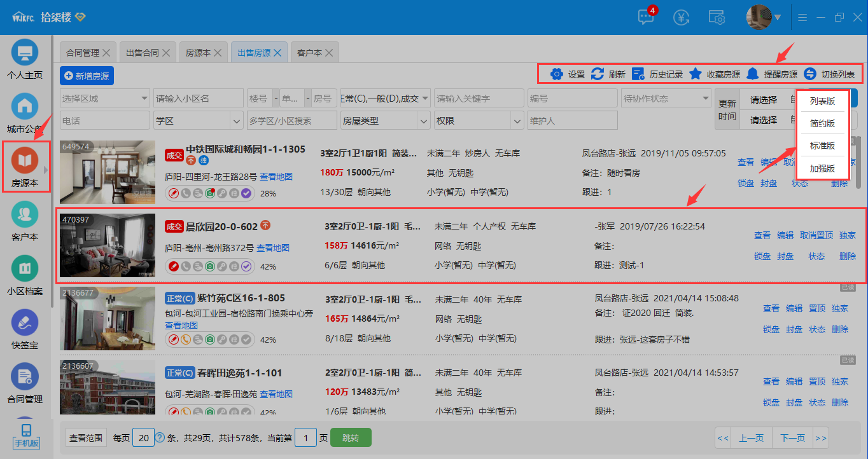
Task: Click the orange up-arrow badge beside 晨欣园20-0-602
Action: 265,226
